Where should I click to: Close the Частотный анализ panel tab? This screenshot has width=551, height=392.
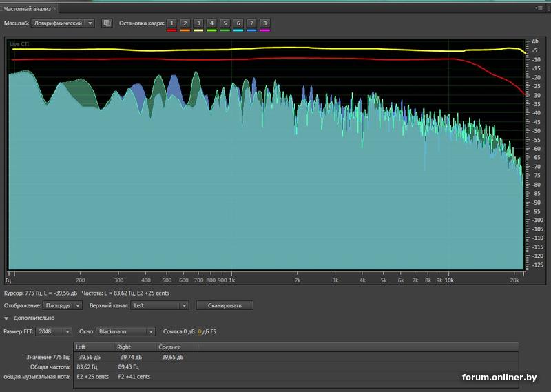(x=55, y=9)
